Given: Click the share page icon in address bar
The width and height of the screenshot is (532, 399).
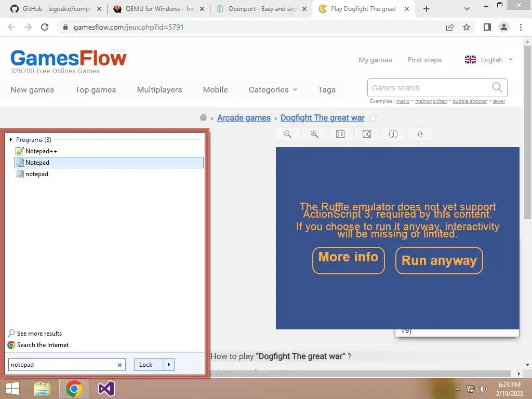Looking at the screenshot, I should coord(450,27).
